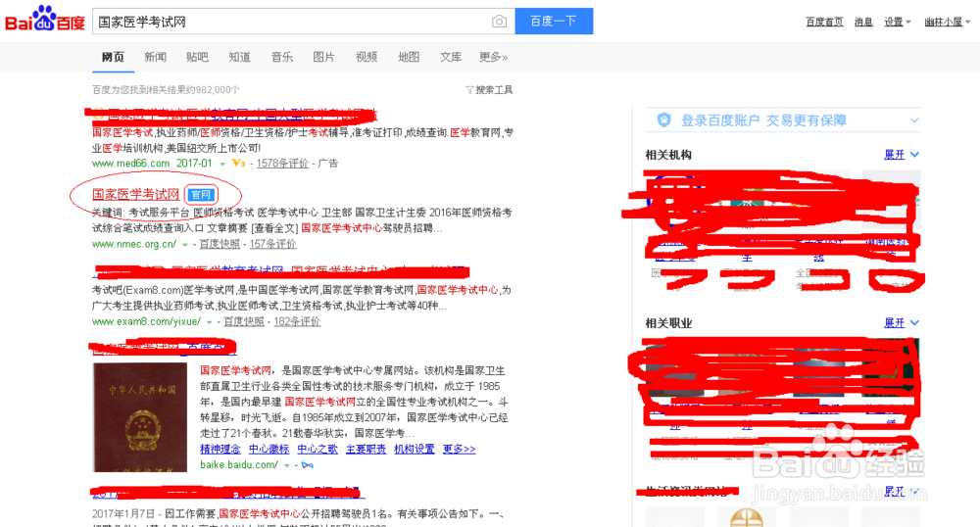Image resolution: width=980 pixels, height=527 pixels.
Task: Switch to the 图片 tab
Action: click(323, 57)
